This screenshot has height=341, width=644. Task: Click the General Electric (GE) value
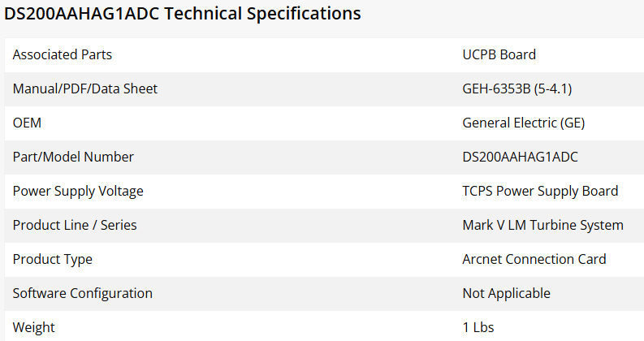coord(524,123)
